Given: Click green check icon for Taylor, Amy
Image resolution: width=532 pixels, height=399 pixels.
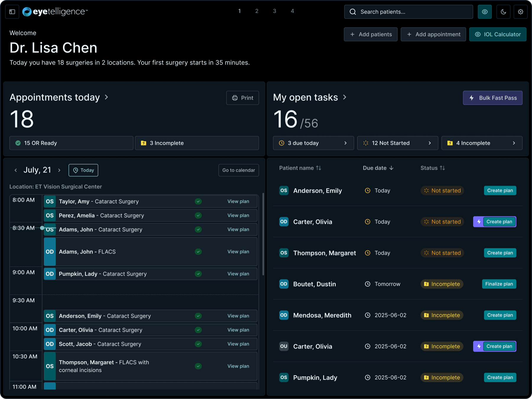Looking at the screenshot, I should point(198,201).
